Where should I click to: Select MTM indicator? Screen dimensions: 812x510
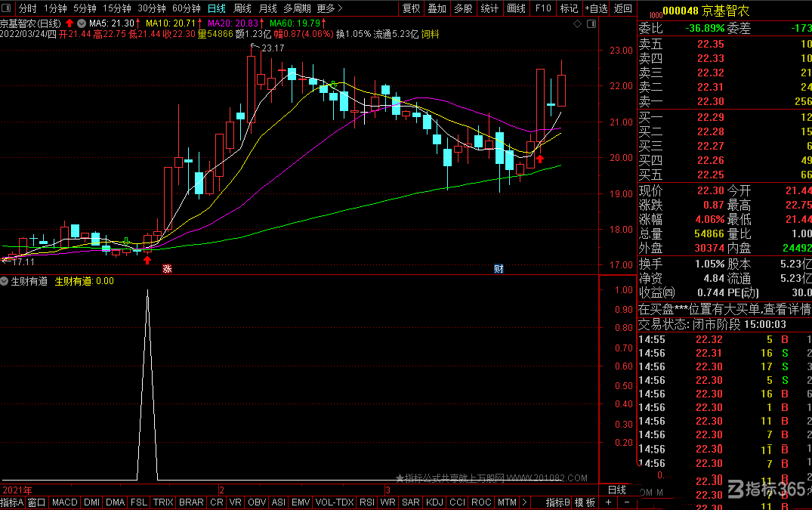[507, 502]
